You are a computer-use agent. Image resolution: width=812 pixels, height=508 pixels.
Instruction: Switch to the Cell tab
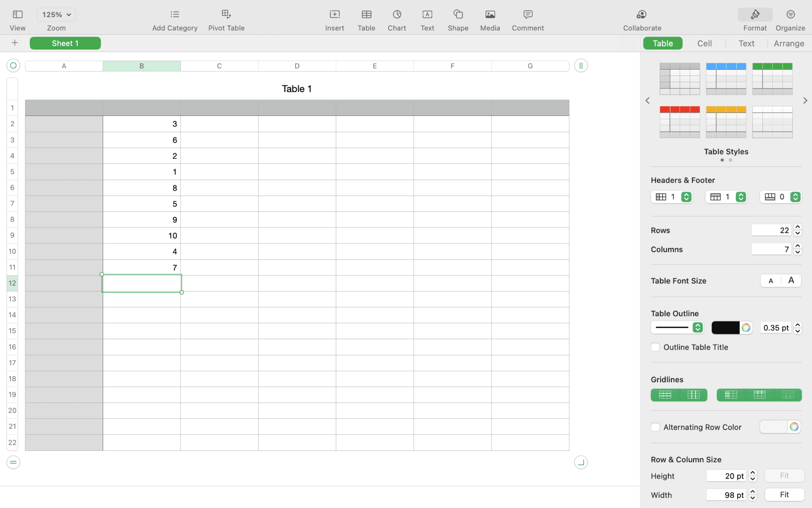pos(704,43)
